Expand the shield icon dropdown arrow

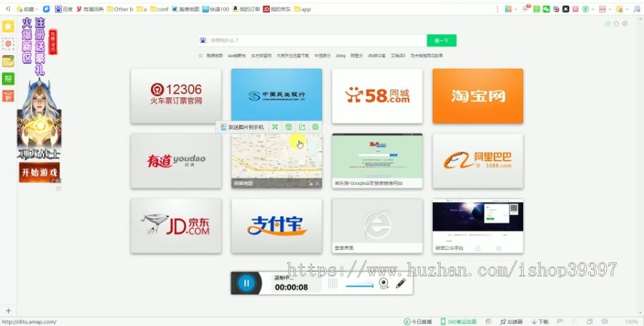point(593,9)
